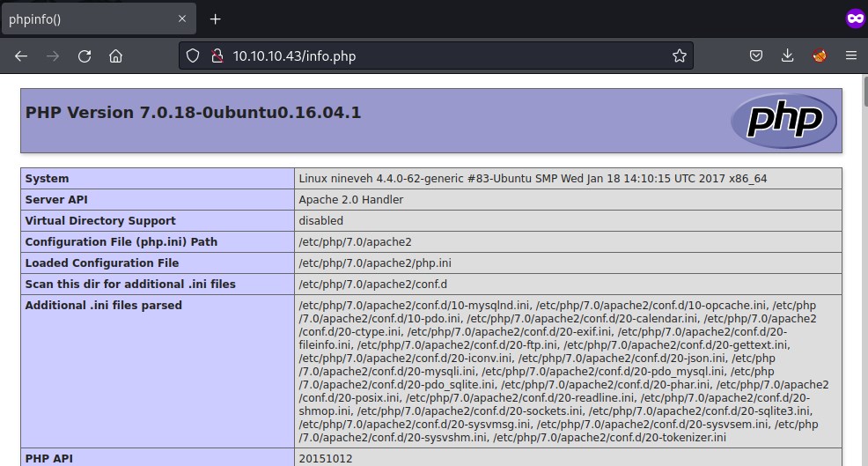Click the Forward arrow navigation button
The height and width of the screenshot is (466, 868).
coord(53,55)
